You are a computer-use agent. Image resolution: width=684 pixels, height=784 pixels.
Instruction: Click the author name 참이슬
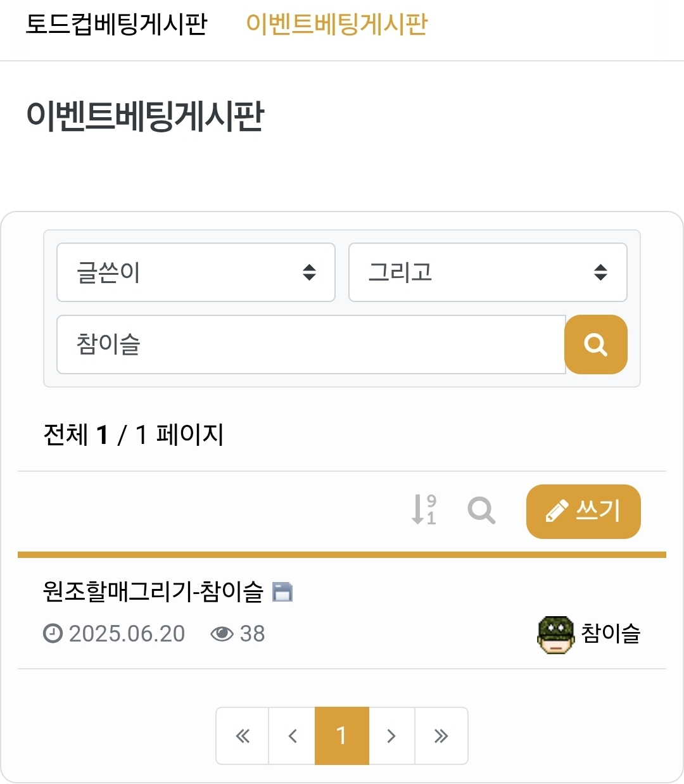[611, 634]
